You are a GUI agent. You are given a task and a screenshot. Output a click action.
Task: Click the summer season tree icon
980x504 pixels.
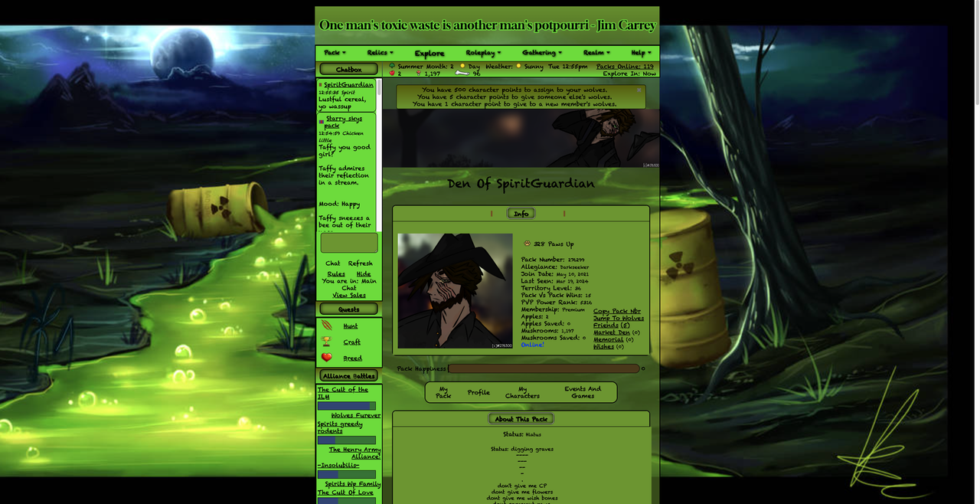(x=392, y=66)
